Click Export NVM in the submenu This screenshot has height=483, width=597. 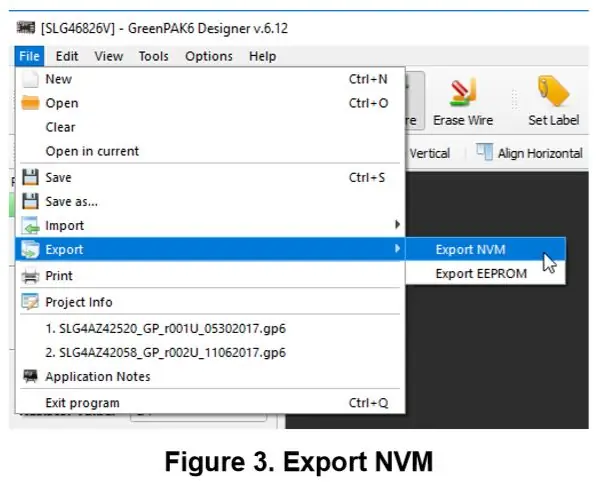tap(485, 249)
